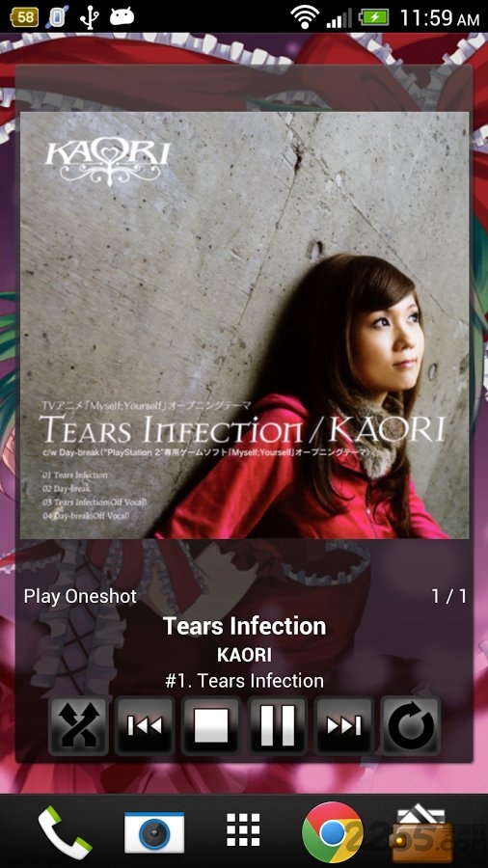Tap the 1 / 1 track counter
Viewport: 488px width, 868px height.
(448, 596)
